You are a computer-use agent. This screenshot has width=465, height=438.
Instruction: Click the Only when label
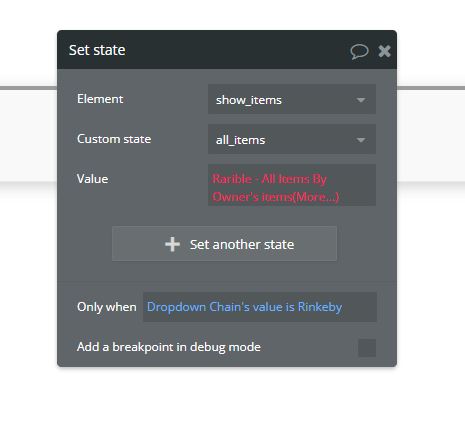(107, 307)
